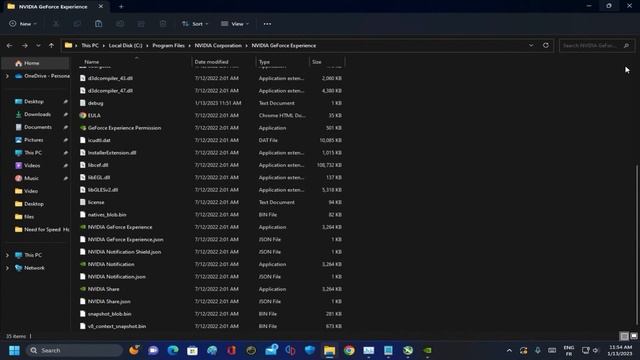Screen dimensions: 640x360
Task: Open the clock and date panel
Action: [620, 350]
